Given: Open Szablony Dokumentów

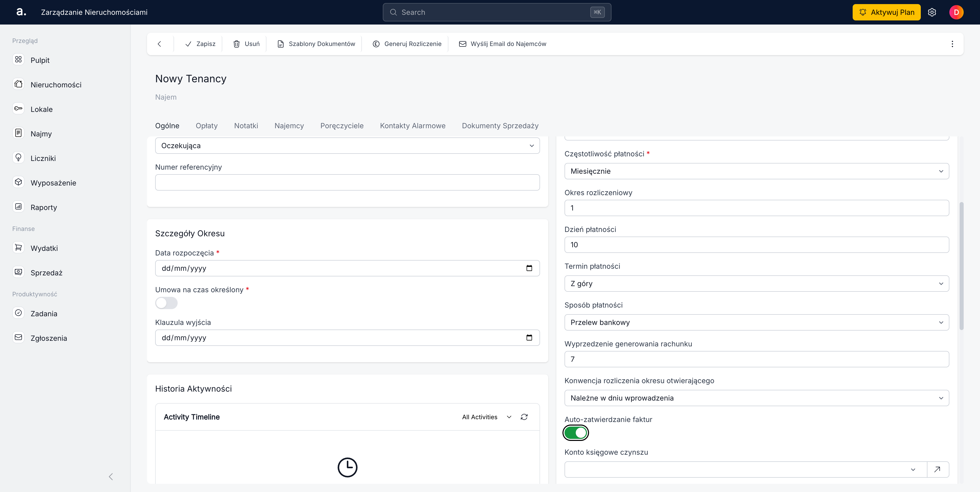Looking at the screenshot, I should click(316, 44).
